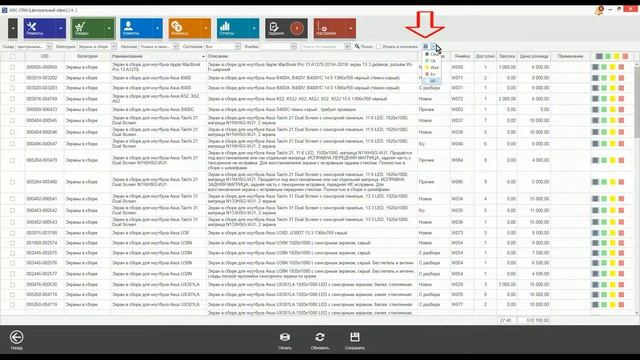Click the Обновить refresh icon
This screenshot has width=640, height=360.
pos(320,337)
